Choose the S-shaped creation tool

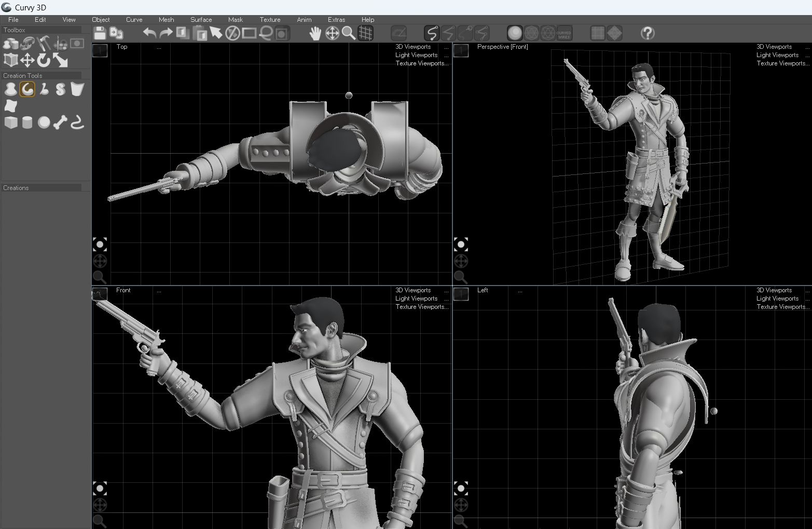tap(60, 89)
